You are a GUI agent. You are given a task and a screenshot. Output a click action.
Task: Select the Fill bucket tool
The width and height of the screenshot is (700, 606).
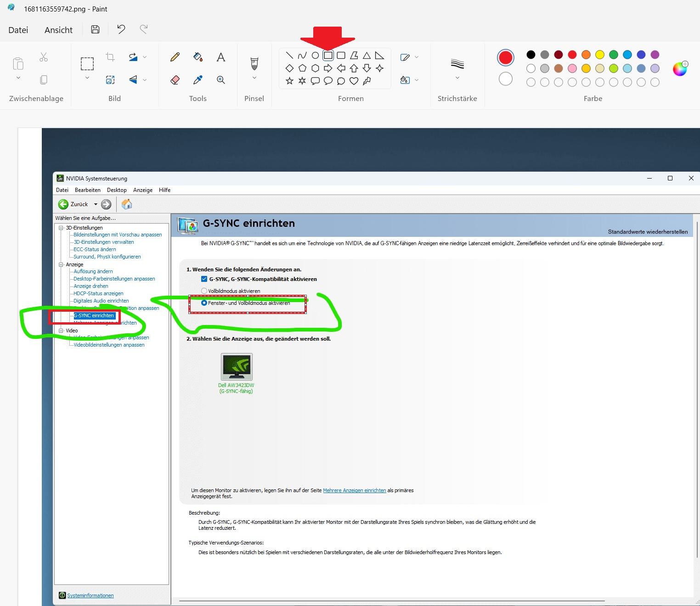click(x=198, y=57)
